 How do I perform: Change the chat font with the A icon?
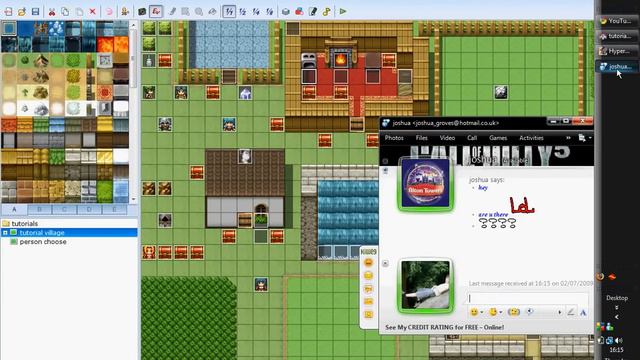tap(583, 313)
